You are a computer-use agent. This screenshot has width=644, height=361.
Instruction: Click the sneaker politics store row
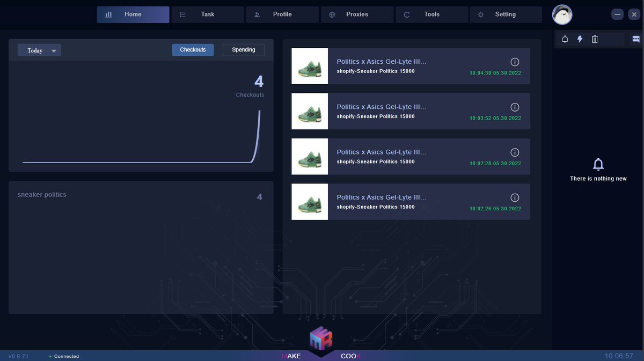point(141,195)
